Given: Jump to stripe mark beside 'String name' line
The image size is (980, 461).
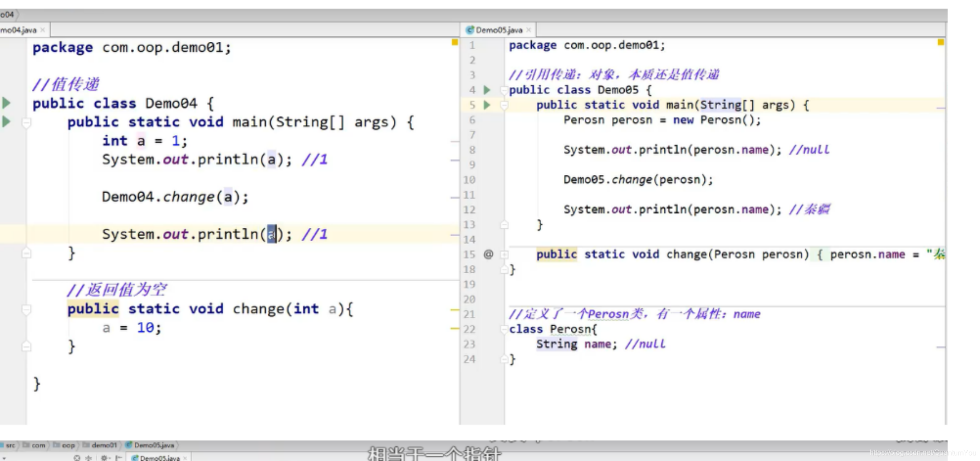Looking at the screenshot, I should 940,347.
